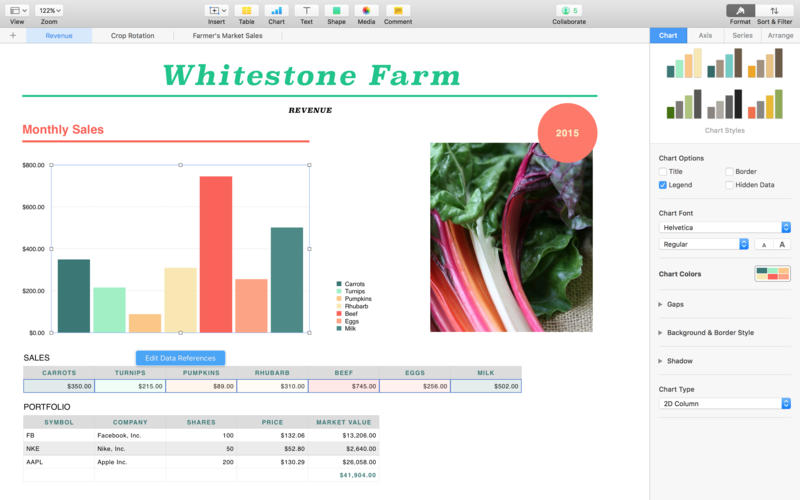Image resolution: width=800 pixels, height=500 pixels.
Task: Insert a Text box
Action: tap(307, 10)
